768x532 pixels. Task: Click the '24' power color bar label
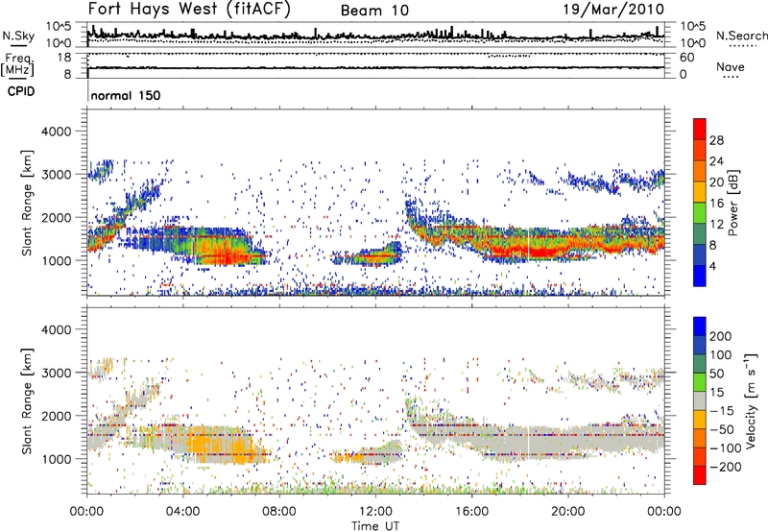[716, 161]
